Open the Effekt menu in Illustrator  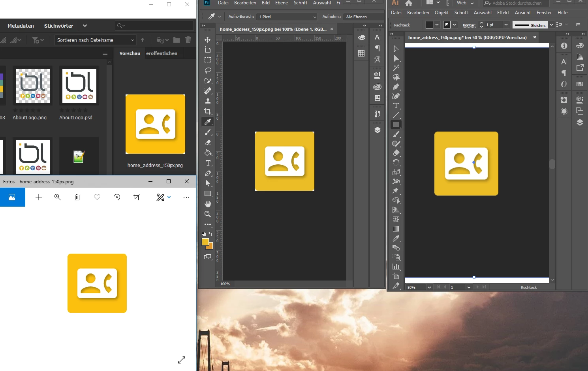coord(503,13)
